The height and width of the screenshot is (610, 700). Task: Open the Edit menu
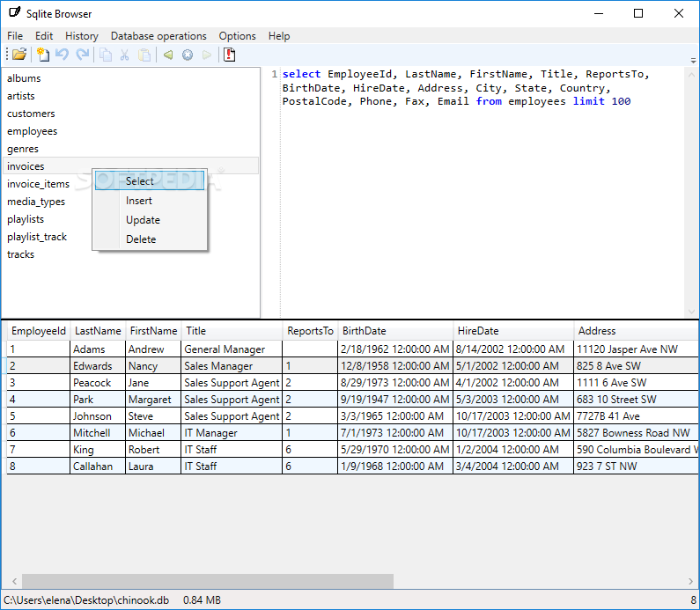pos(44,36)
